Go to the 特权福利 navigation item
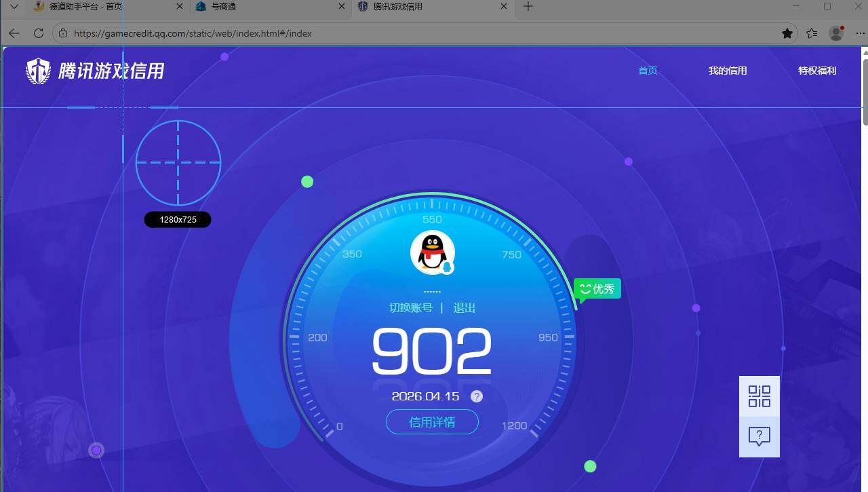This screenshot has width=868, height=492. click(x=816, y=71)
